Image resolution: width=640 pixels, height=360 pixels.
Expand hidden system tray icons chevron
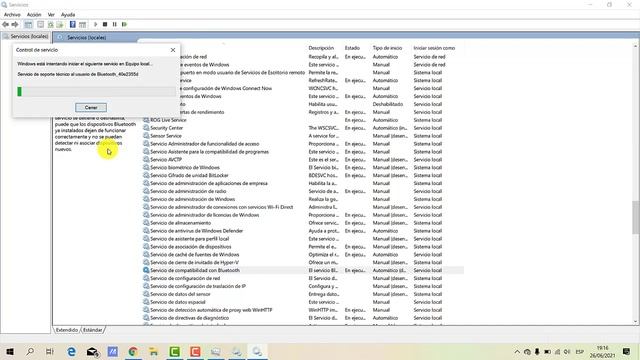517,351
